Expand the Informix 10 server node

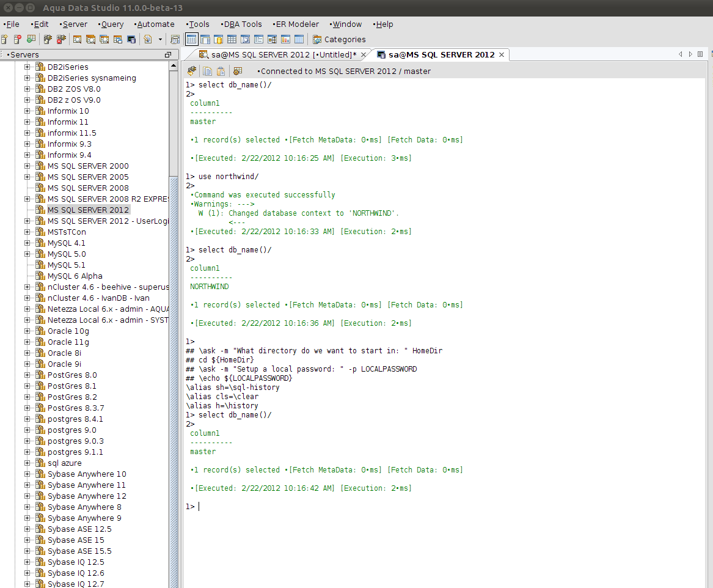(x=27, y=111)
